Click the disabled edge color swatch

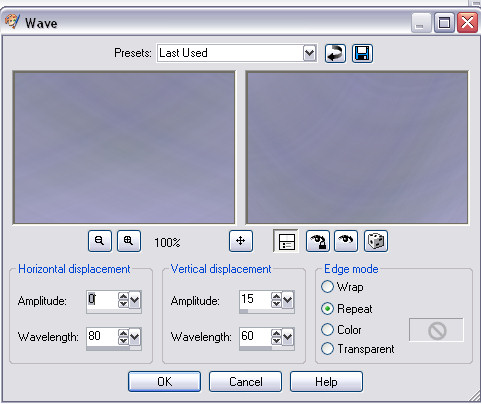point(436,330)
